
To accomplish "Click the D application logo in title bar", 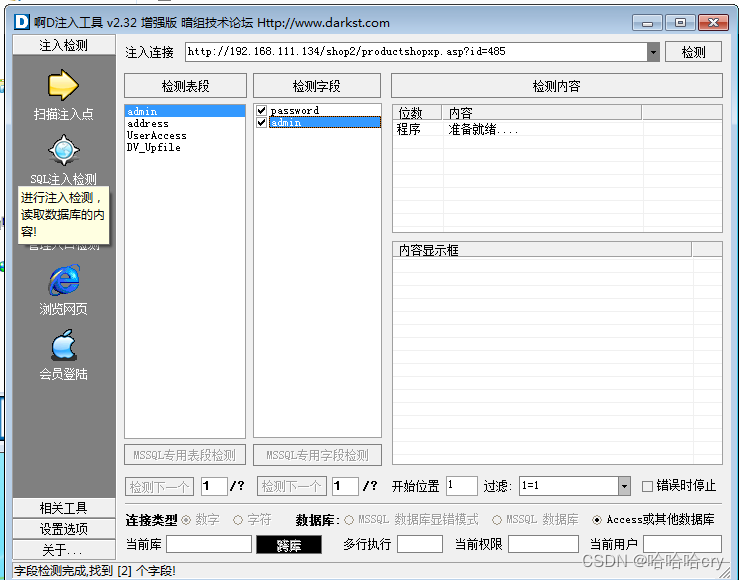I will click(22, 22).
